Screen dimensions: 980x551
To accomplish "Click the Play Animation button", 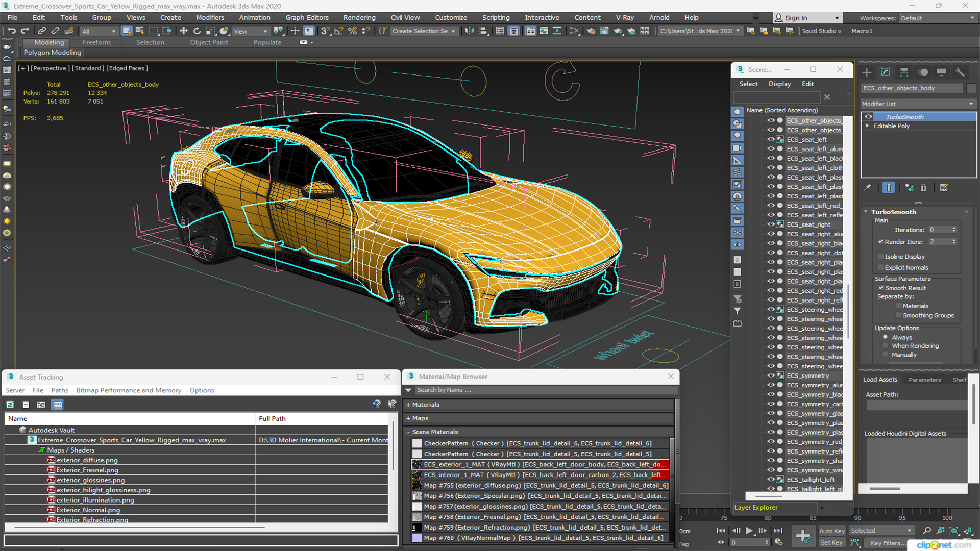I will [749, 531].
